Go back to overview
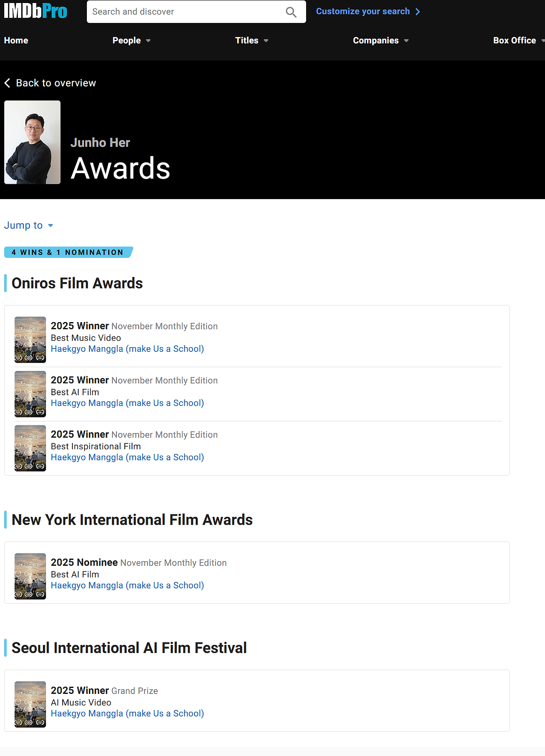The height and width of the screenshot is (756, 545). click(x=50, y=83)
